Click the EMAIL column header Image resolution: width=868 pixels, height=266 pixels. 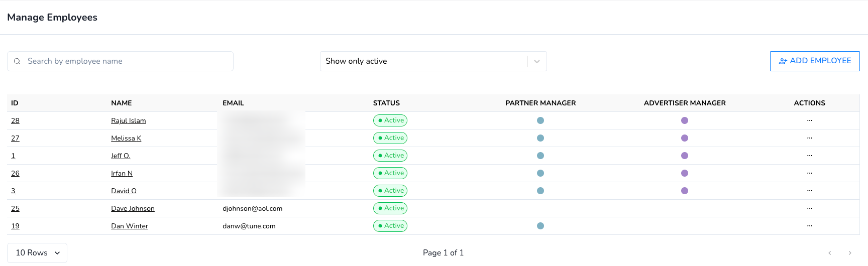[233, 103]
